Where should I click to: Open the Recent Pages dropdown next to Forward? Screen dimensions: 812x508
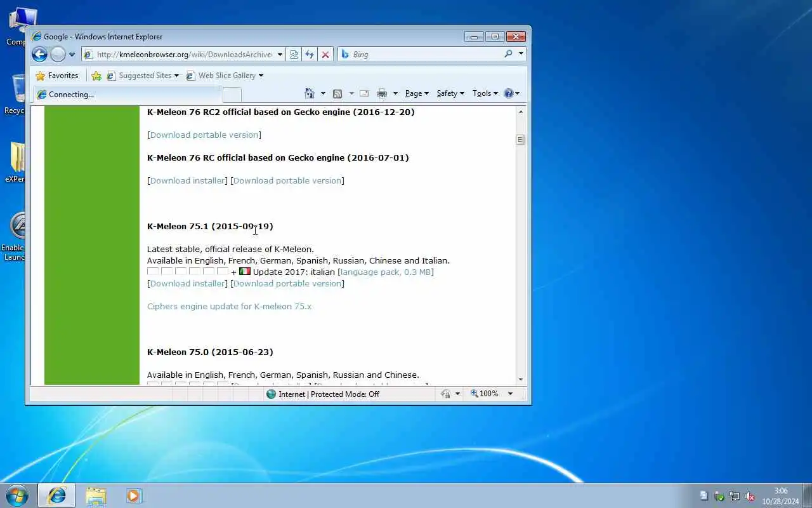(x=72, y=55)
